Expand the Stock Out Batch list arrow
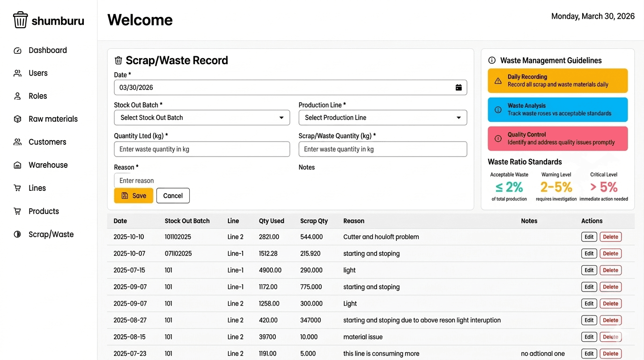The height and width of the screenshot is (360, 644). point(281,118)
